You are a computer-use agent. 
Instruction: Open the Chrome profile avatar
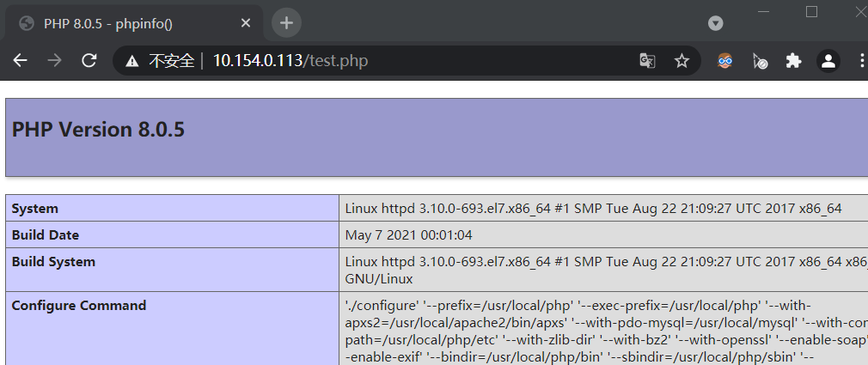click(x=828, y=61)
